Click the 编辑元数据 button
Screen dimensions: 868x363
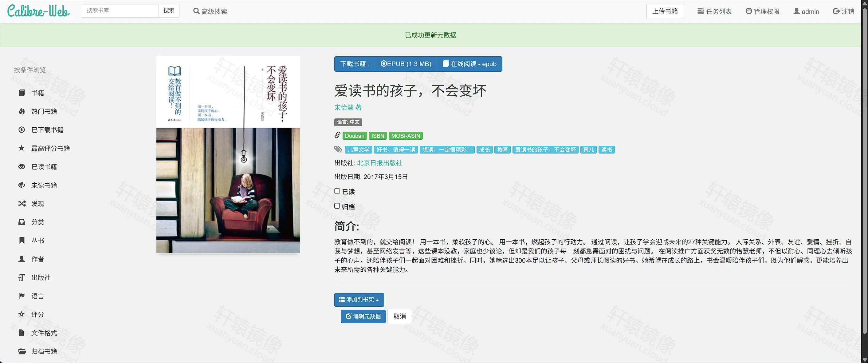click(363, 316)
